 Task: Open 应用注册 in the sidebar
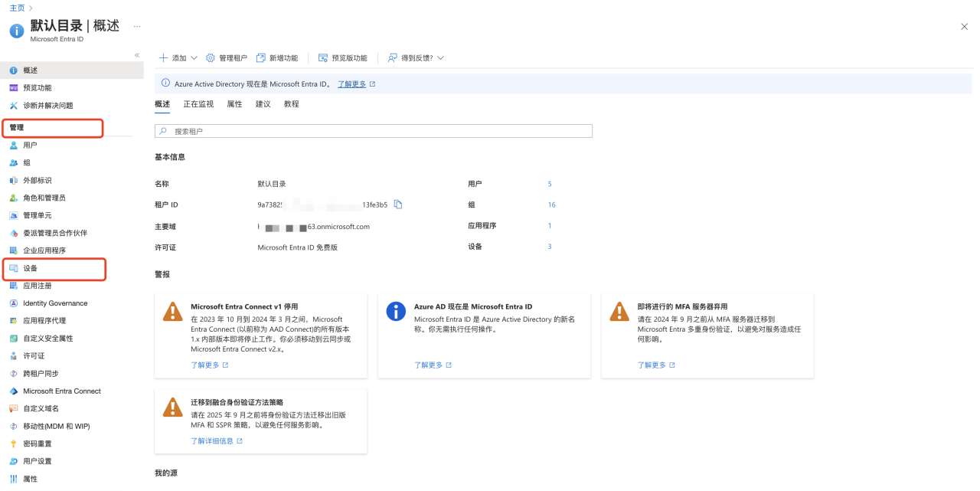(x=37, y=286)
